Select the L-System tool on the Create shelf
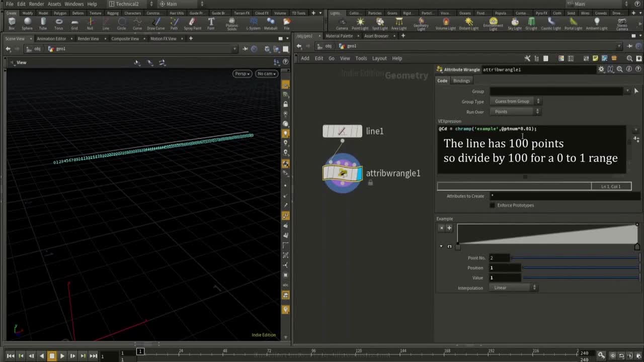 253,23
